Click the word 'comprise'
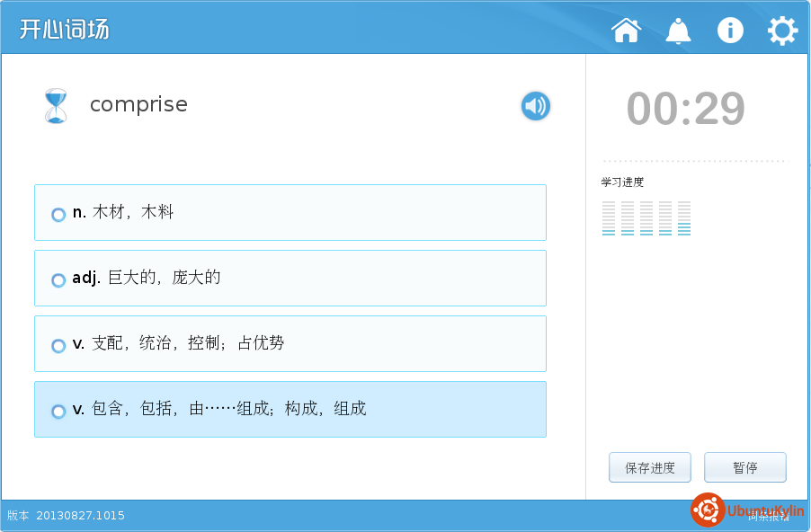Screen dimensions: 811x532 click(x=138, y=104)
